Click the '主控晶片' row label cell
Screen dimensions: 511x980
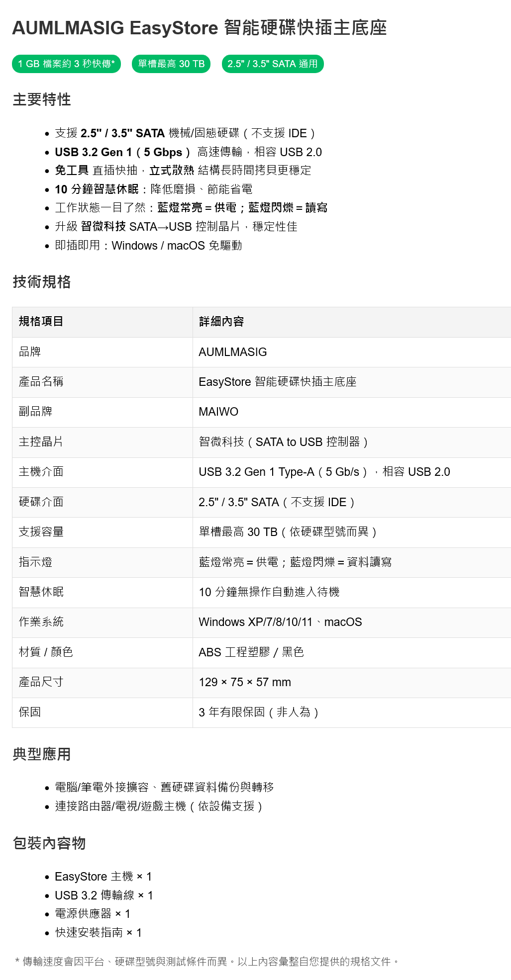102,442
